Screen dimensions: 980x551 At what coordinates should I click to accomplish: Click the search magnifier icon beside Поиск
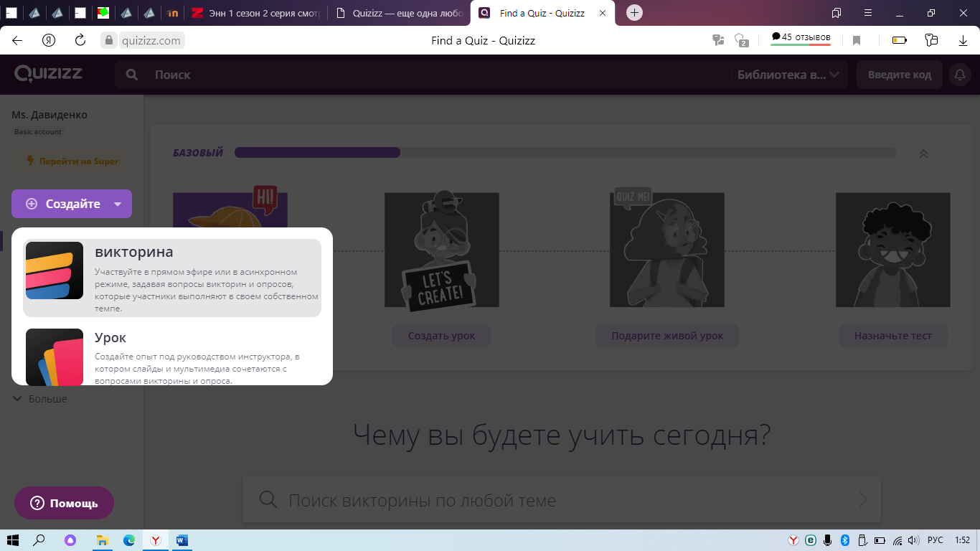(131, 75)
